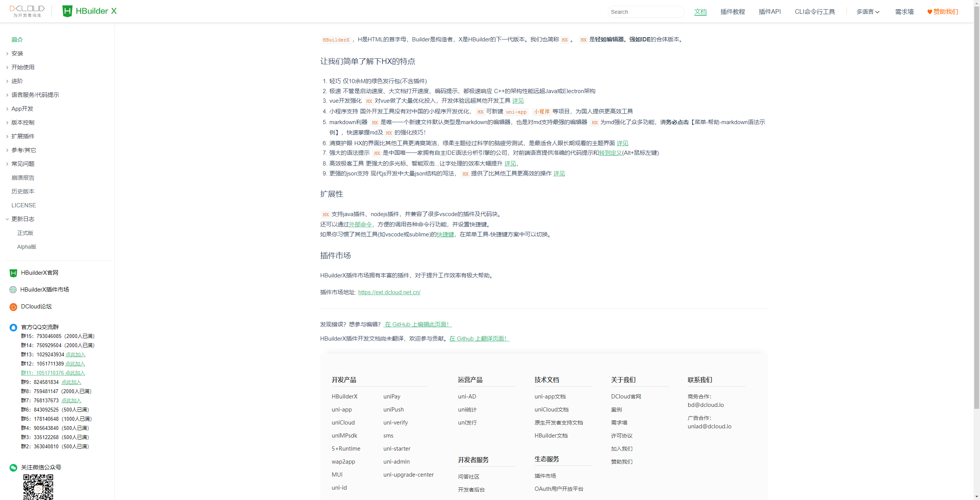Click the WeChat icon next to 关注微信公众号
Viewport: 980px width, 500px height.
pos(13,467)
